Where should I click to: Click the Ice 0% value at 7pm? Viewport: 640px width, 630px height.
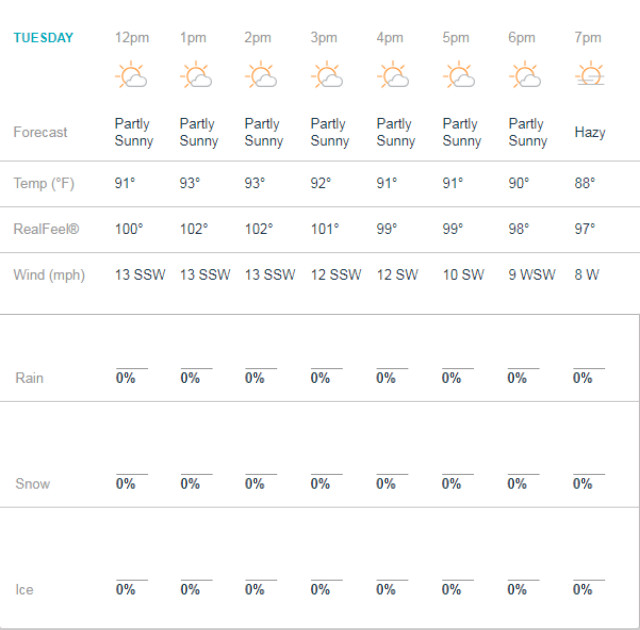coord(582,590)
